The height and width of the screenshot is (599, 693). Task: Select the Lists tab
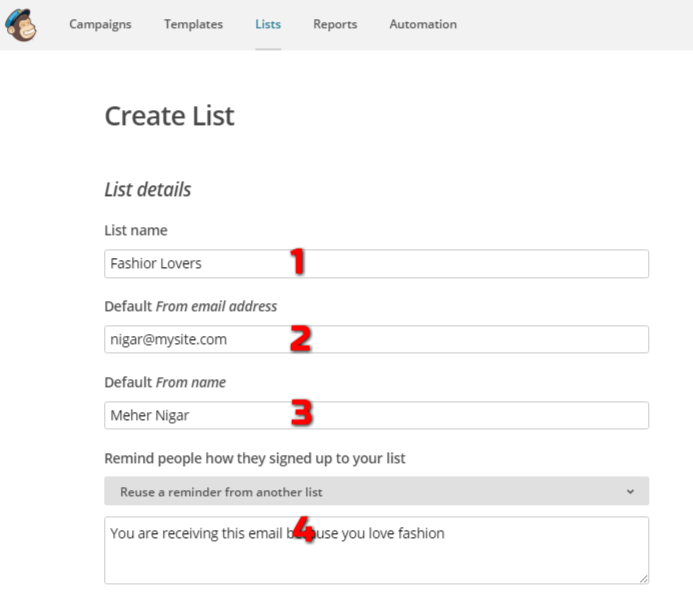click(x=268, y=24)
